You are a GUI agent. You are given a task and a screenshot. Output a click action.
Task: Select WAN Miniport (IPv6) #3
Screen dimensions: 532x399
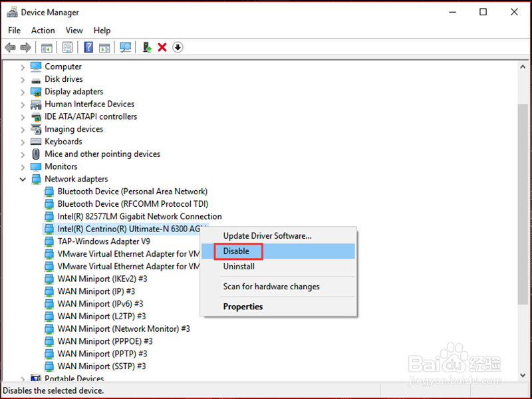click(100, 304)
